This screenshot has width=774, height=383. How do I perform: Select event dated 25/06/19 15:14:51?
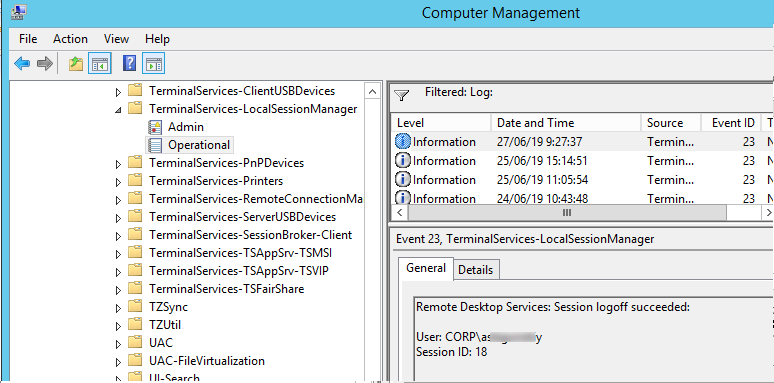(x=582, y=161)
